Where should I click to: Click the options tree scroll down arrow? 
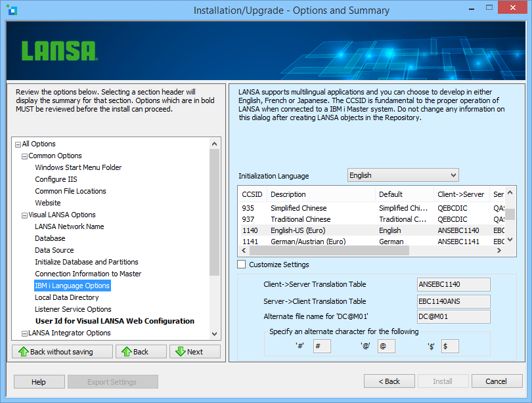(214, 334)
